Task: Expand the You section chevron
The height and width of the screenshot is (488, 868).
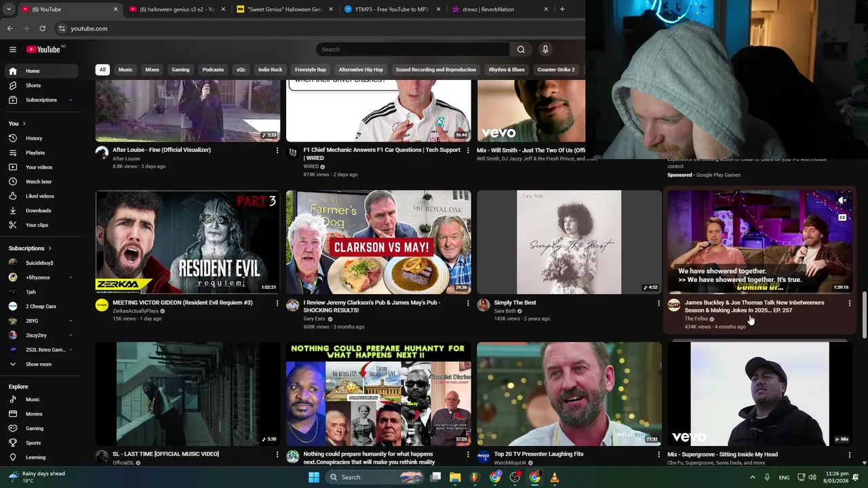Action: (x=24, y=124)
